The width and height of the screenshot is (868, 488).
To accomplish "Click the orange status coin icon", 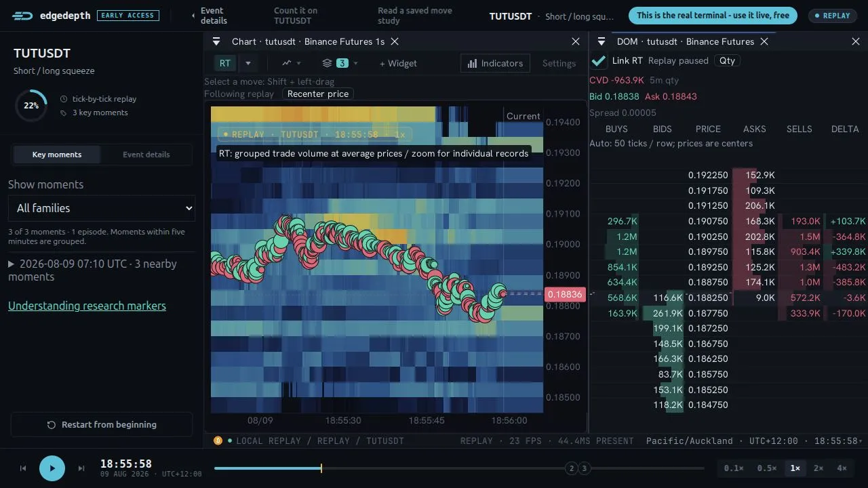I will click(x=218, y=441).
